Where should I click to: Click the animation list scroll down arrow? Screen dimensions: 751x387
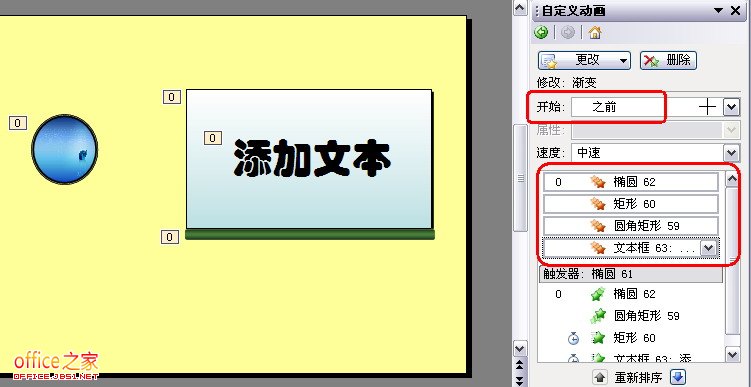coord(733,355)
